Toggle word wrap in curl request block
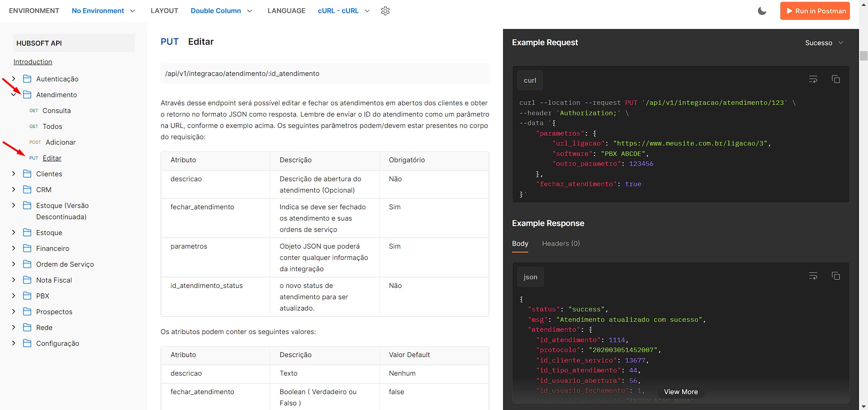This screenshot has height=410, width=868. (x=813, y=80)
